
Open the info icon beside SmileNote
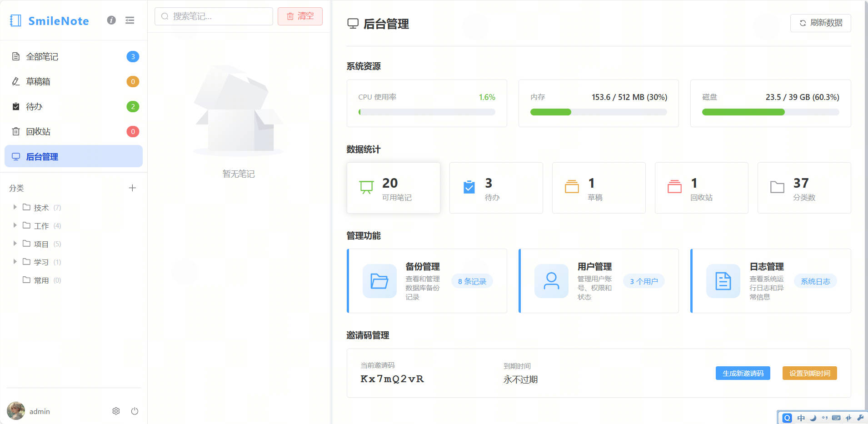[x=111, y=20]
